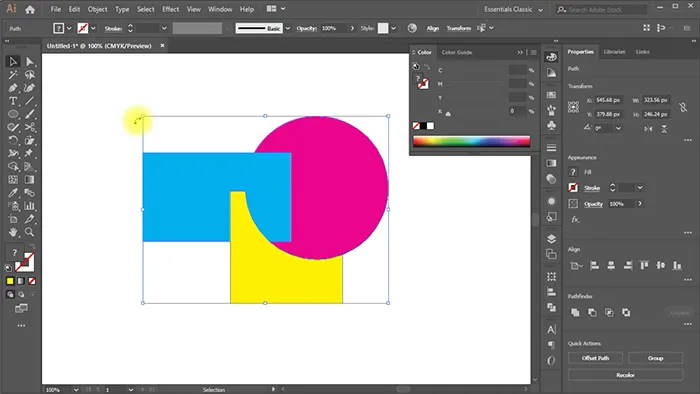Set None mode in toolbar
The width and height of the screenshot is (700, 394).
pyautogui.click(x=32, y=281)
